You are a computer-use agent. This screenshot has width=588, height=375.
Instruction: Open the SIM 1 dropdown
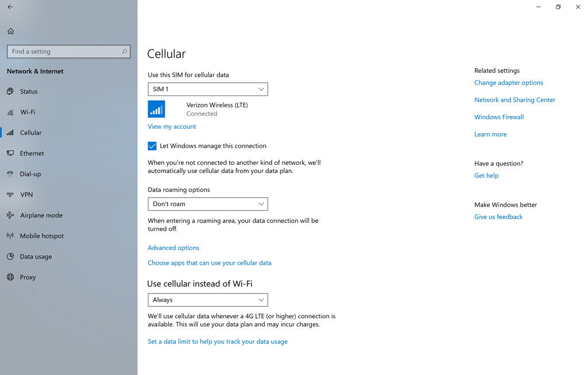pyautogui.click(x=208, y=89)
